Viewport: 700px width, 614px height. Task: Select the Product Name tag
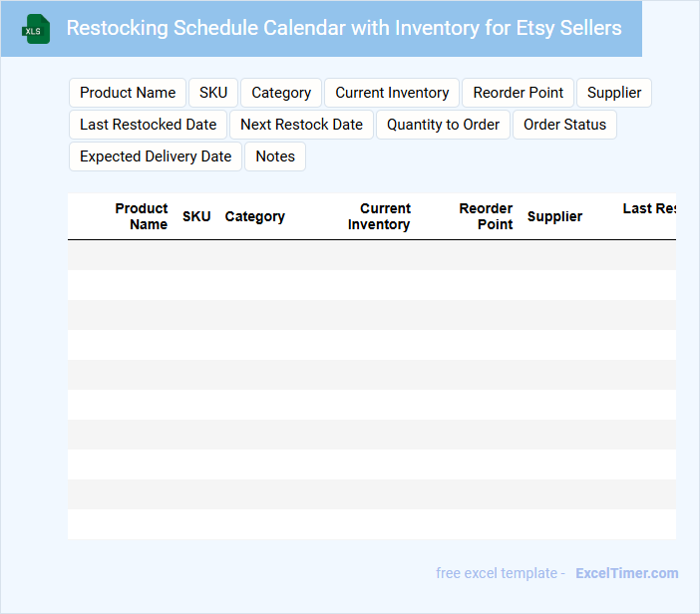pyautogui.click(x=128, y=93)
